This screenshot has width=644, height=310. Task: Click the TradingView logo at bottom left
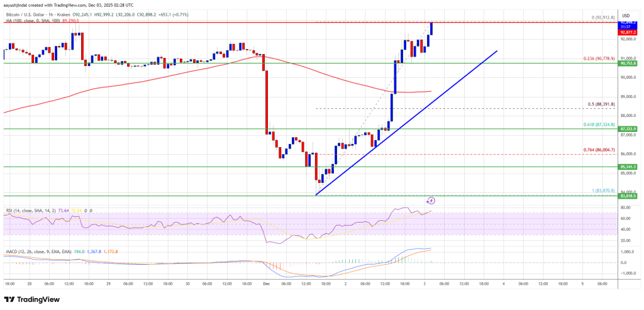[x=31, y=299]
